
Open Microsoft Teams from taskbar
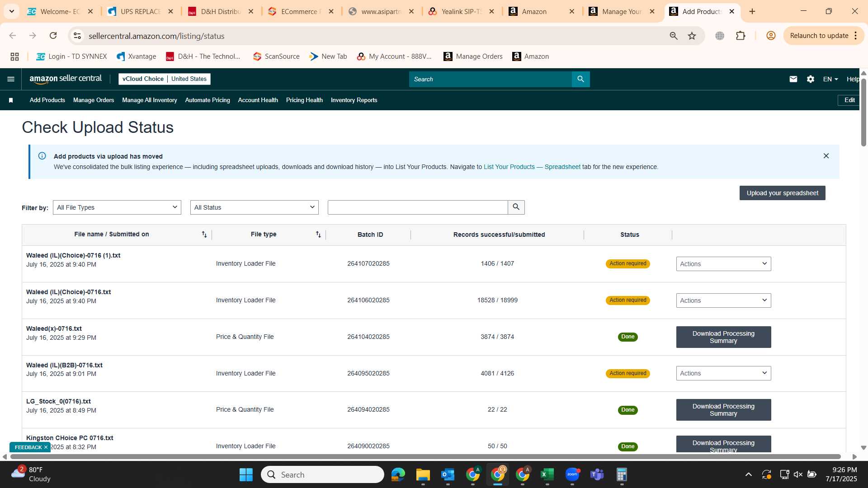click(597, 474)
